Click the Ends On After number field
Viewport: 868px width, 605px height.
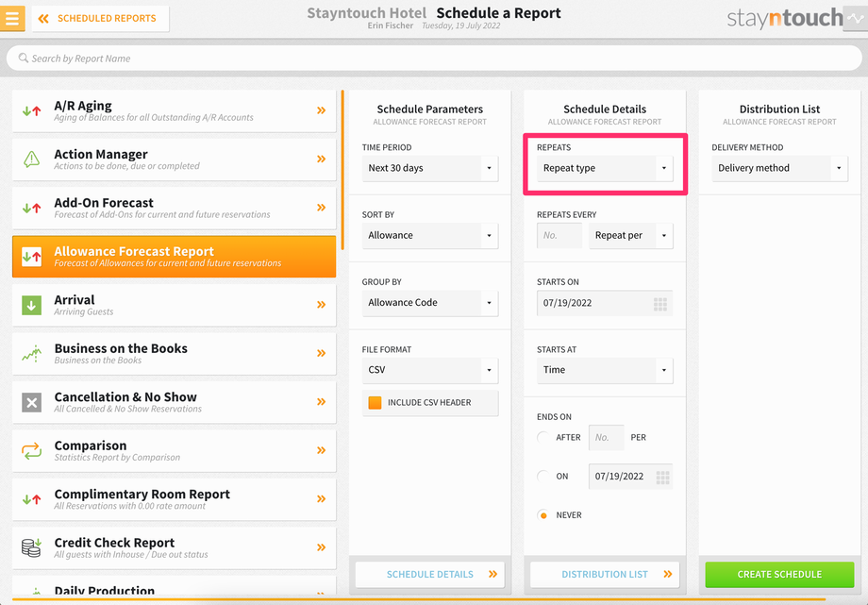606,438
